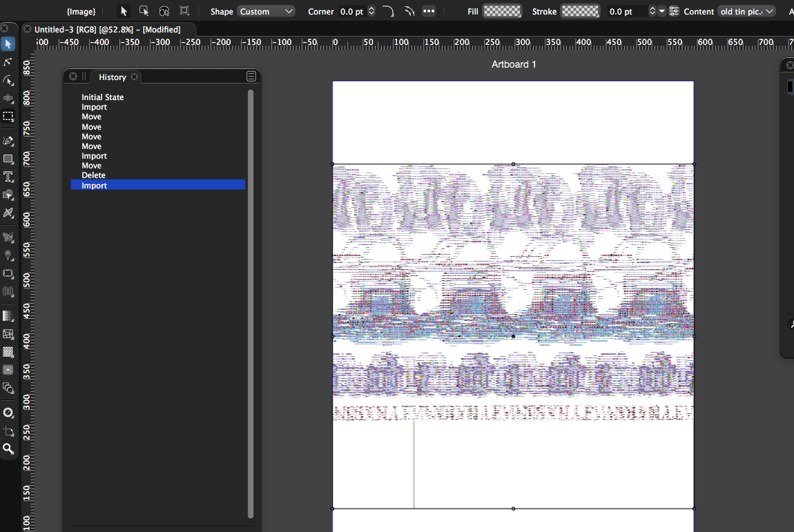Click the Stroke color swatch
The image size is (794, 532).
pyautogui.click(x=580, y=11)
